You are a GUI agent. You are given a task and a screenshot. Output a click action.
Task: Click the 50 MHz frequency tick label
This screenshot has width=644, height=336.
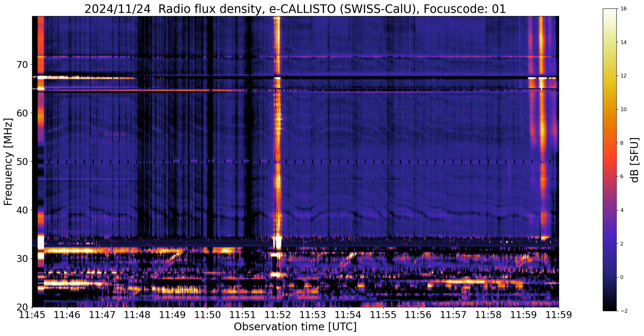click(x=22, y=162)
